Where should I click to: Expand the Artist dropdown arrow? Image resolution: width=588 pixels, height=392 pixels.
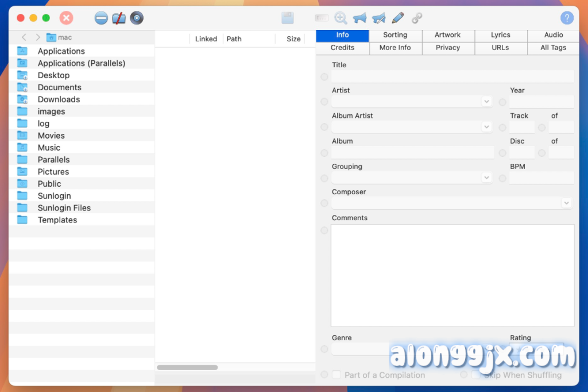coord(486,102)
